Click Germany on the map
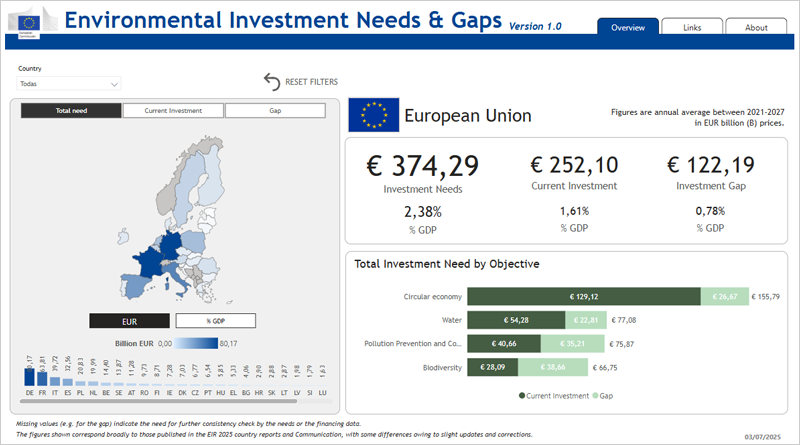 click(x=171, y=243)
